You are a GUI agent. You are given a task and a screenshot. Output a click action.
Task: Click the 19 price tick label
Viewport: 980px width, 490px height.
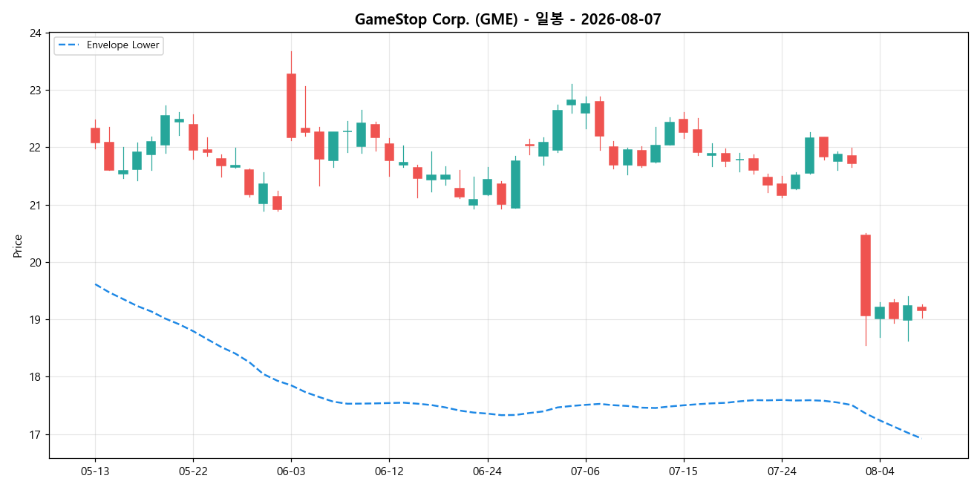point(36,320)
